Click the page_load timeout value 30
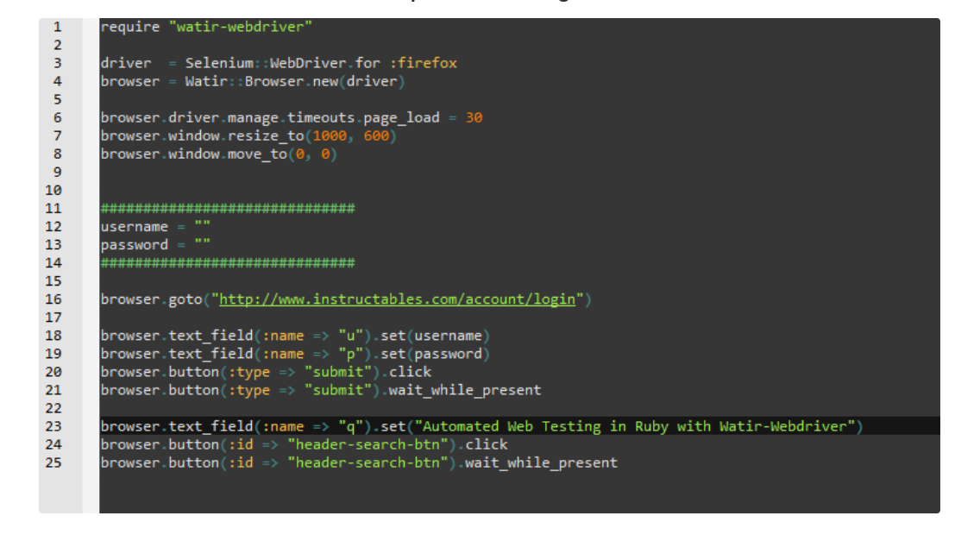980x541 pixels. click(x=474, y=117)
